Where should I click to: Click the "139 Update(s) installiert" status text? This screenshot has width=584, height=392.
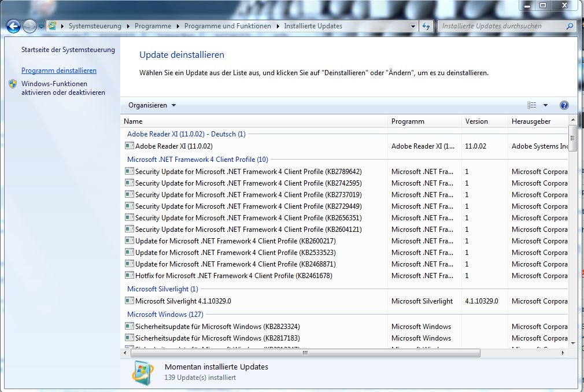pos(200,378)
